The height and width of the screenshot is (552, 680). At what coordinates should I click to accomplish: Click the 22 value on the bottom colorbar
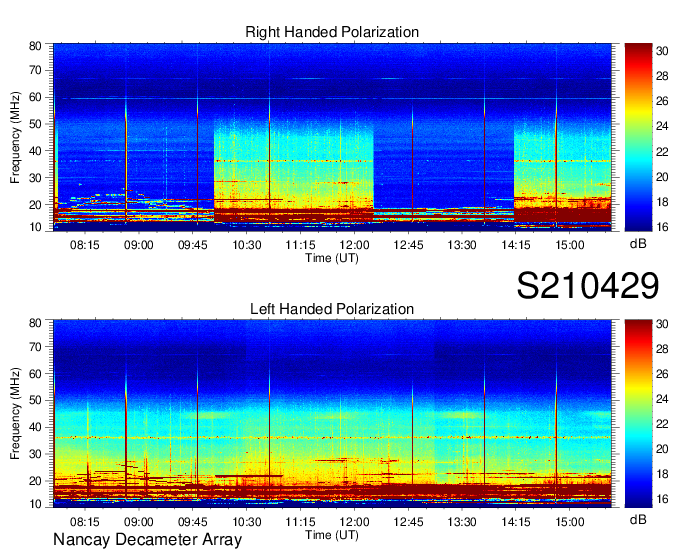[662, 424]
